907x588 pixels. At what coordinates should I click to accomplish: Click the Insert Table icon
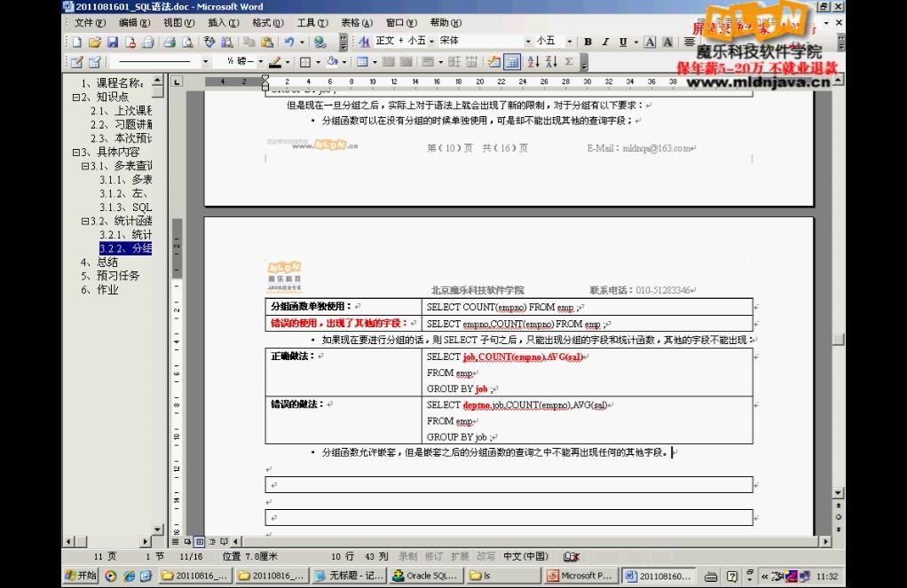click(362, 62)
